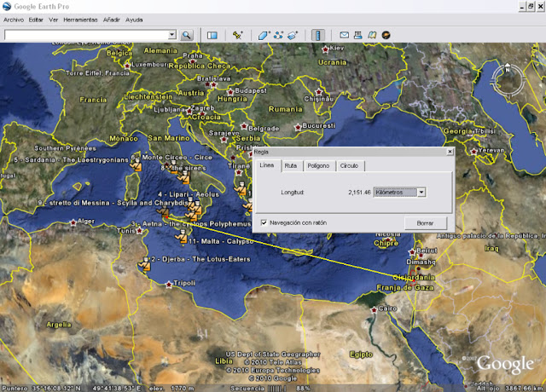Click in the search text field
Viewport: 546px width, 392px height.
pyautogui.click(x=86, y=35)
